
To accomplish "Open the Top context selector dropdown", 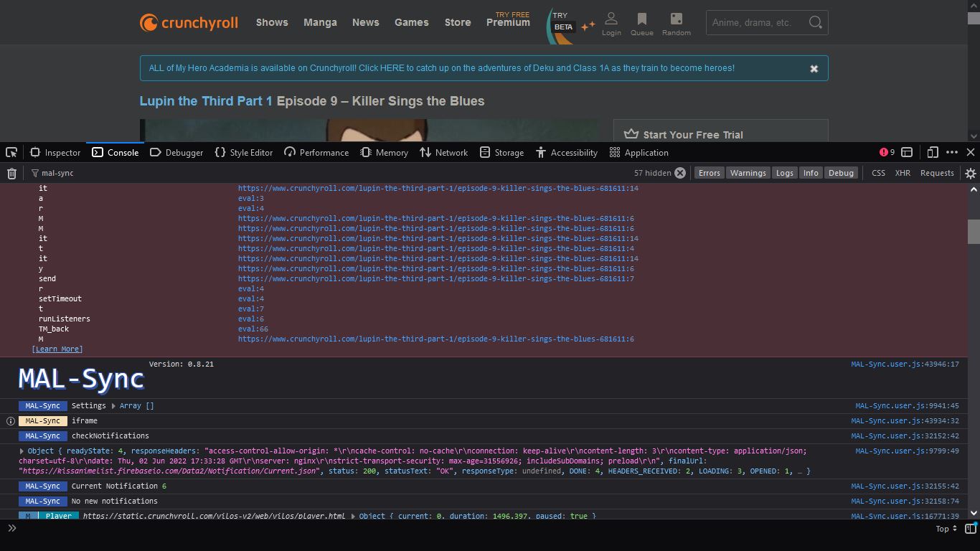I will 946,529.
